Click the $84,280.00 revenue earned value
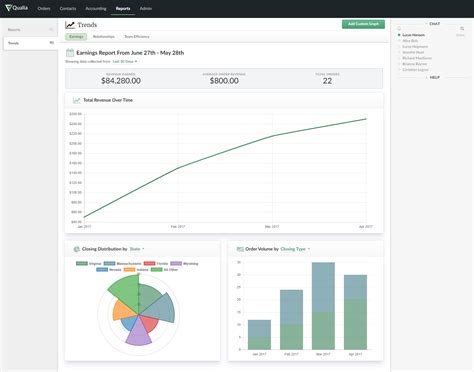Image resolution: width=474 pixels, height=372 pixels. click(121, 81)
